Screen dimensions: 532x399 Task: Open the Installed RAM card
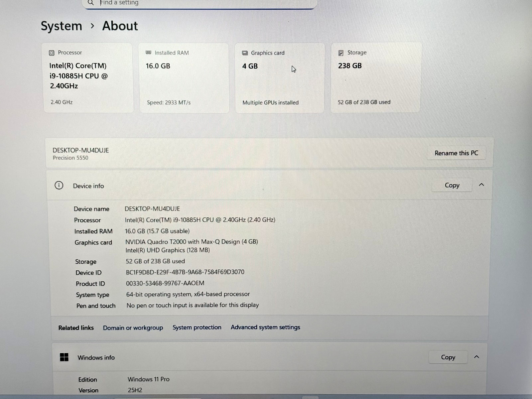click(184, 78)
